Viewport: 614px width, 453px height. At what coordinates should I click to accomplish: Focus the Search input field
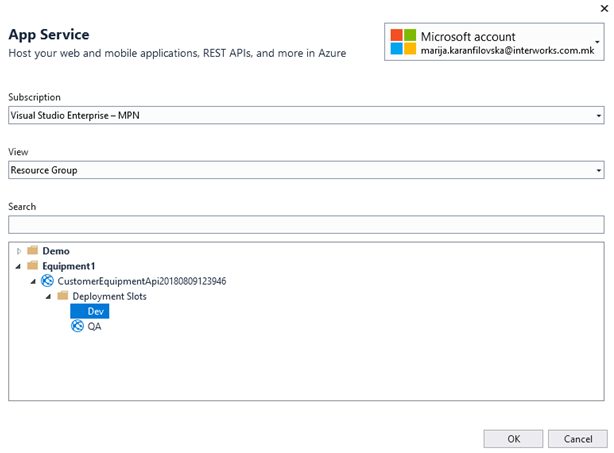(x=306, y=225)
